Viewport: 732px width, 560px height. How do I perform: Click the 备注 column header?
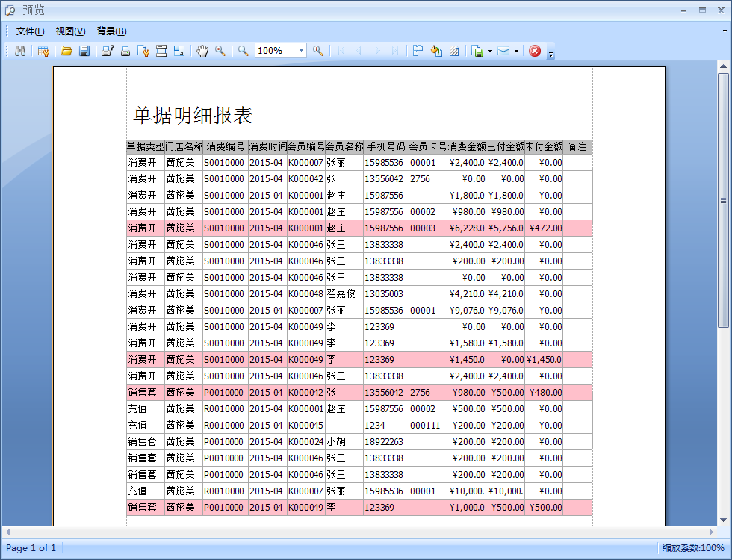point(577,146)
